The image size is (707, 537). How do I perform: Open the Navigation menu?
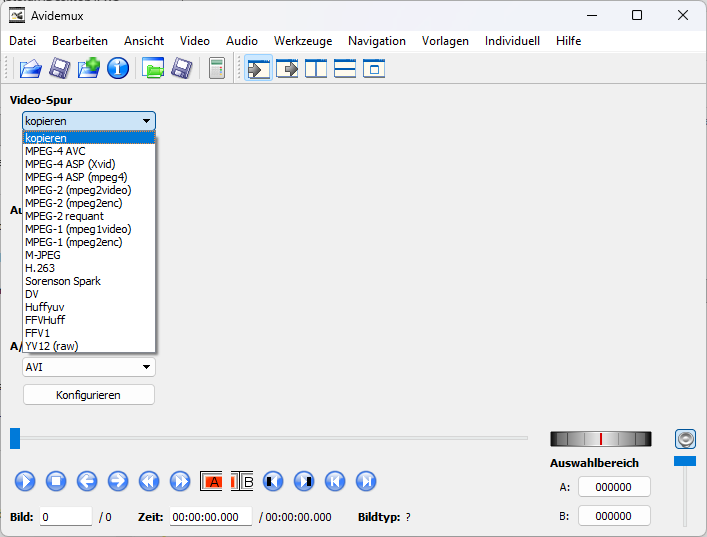[x=377, y=41]
